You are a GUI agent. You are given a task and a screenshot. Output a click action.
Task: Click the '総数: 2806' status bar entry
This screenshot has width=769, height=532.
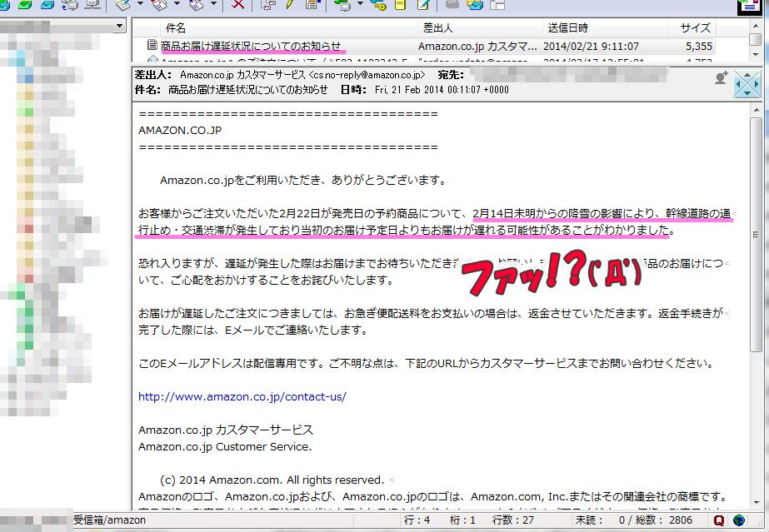click(664, 520)
